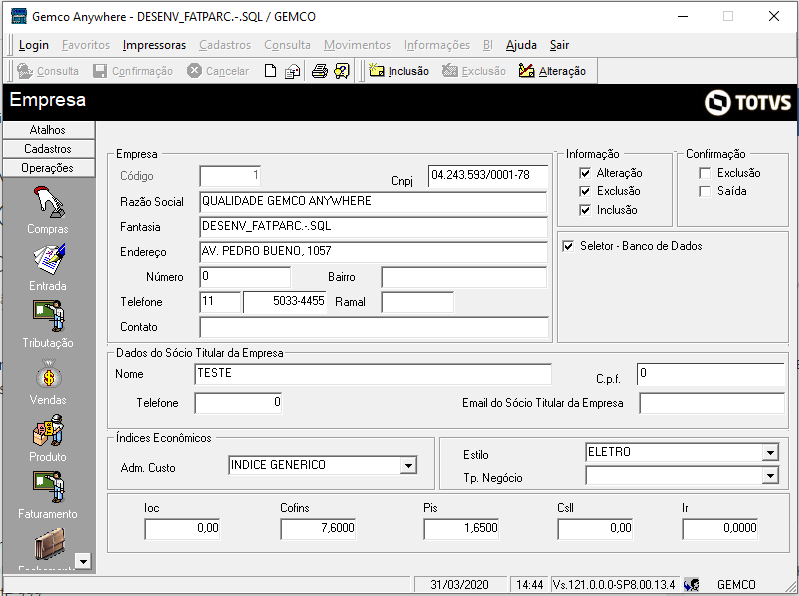Open the Tributação sidebar icon
The image size is (799, 596).
tap(49, 316)
